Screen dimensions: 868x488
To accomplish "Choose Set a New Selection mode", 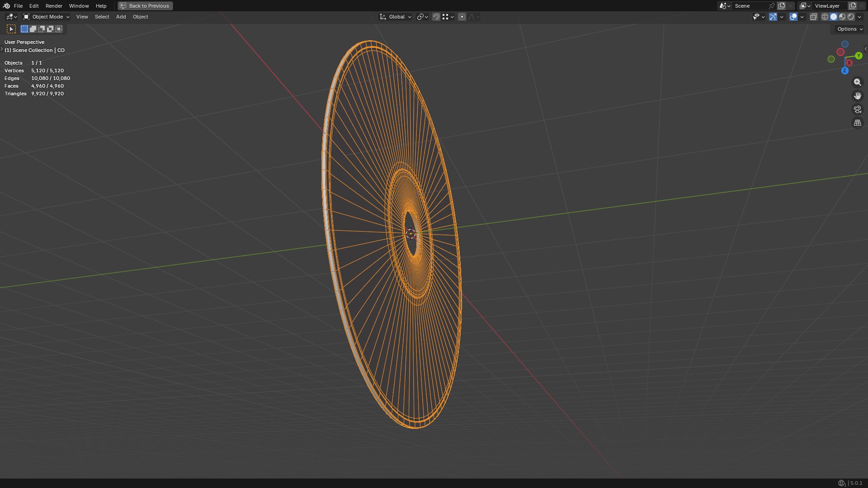I will point(24,29).
